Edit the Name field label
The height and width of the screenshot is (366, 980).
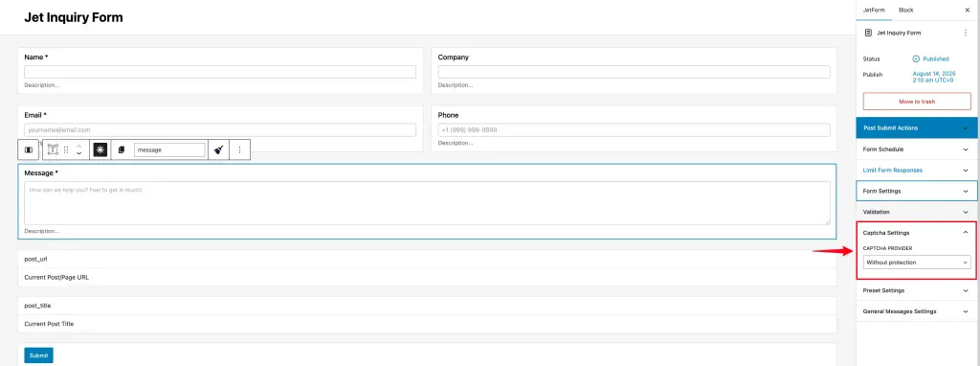click(x=36, y=57)
